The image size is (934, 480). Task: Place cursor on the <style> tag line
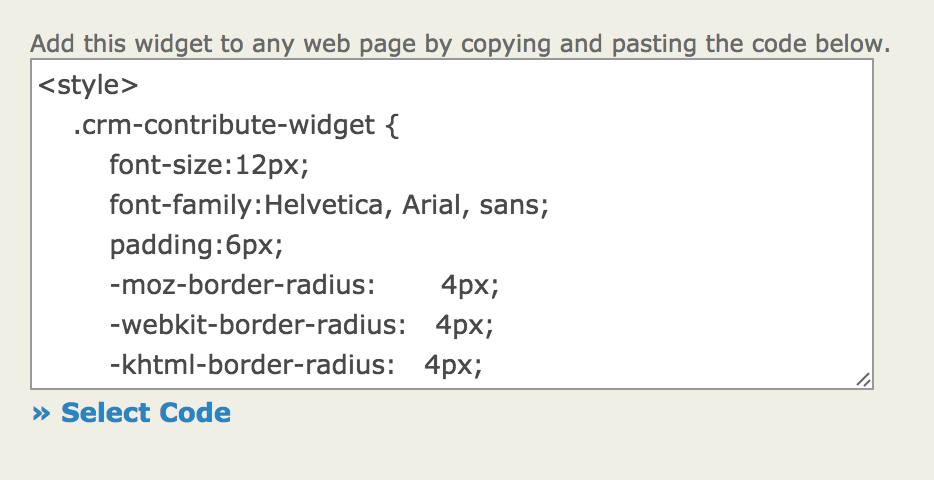(x=88, y=86)
